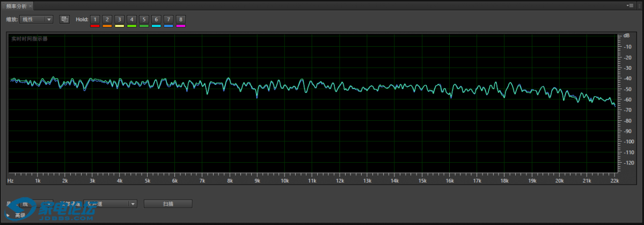Toggle Hold button 5
644x225 pixels.
(144, 19)
